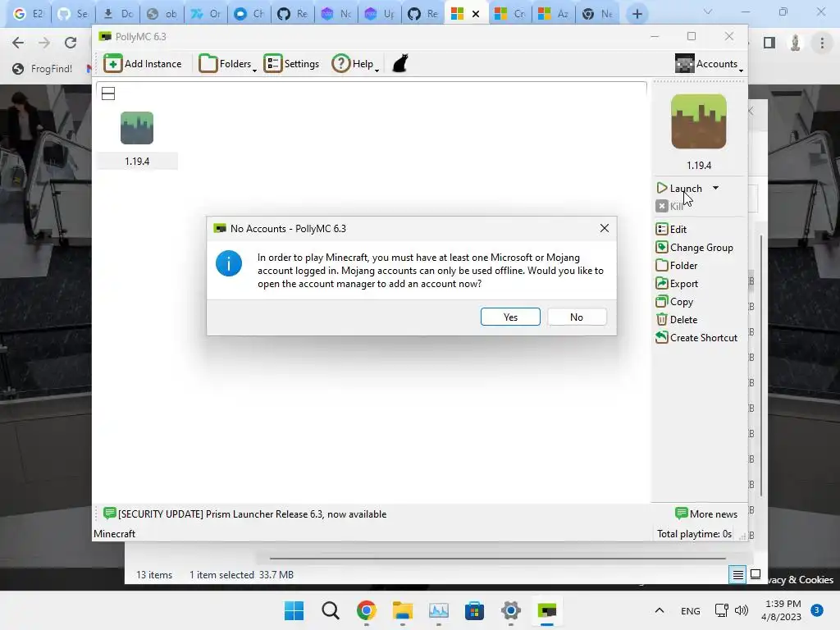Viewport: 840px width, 630px height.
Task: Confirm the dialog by clicking Yes
Action: pos(510,317)
